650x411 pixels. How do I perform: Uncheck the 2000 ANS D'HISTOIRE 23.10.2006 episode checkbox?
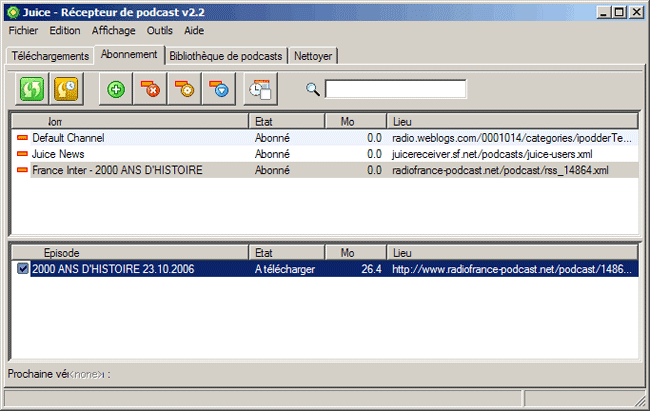point(23,268)
